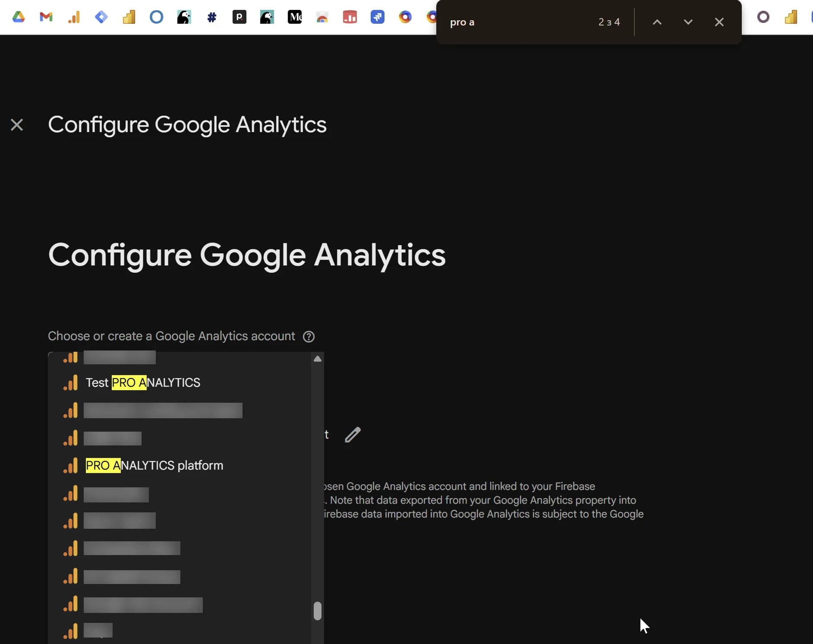The image size is (813, 644).
Task: Open the Power BI bookmark icon
Action: pos(129,17)
